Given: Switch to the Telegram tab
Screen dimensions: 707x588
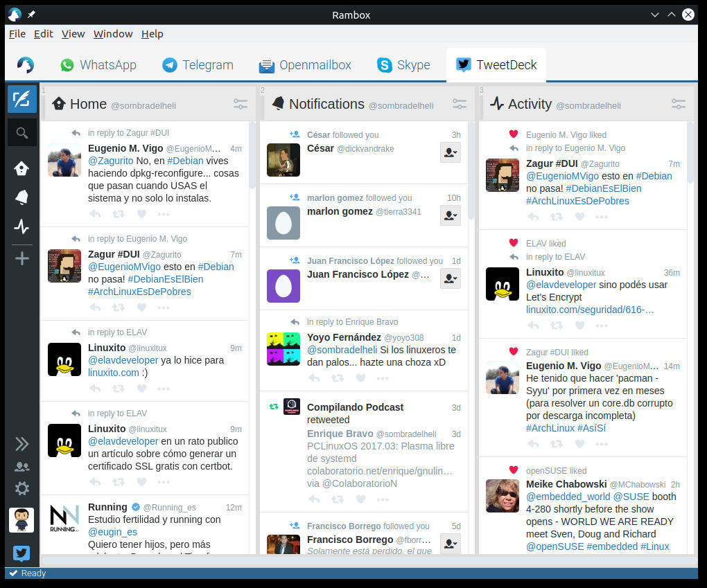Looking at the screenshot, I should (198, 65).
